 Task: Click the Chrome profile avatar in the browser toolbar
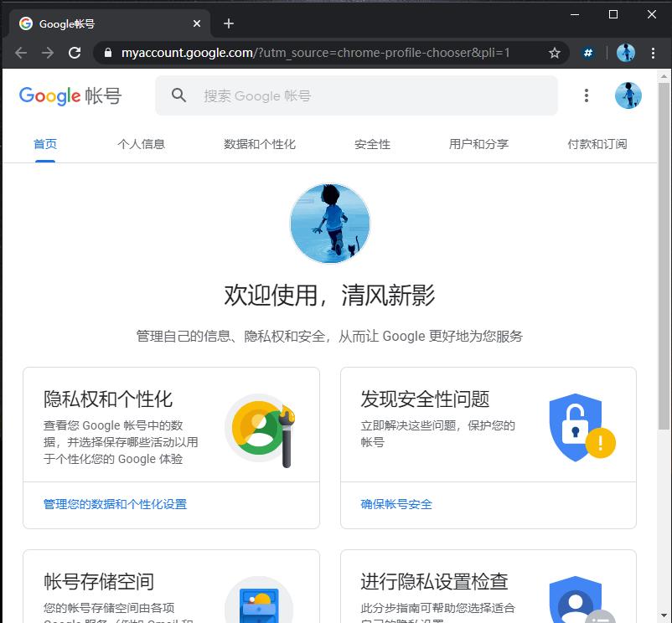click(x=625, y=52)
